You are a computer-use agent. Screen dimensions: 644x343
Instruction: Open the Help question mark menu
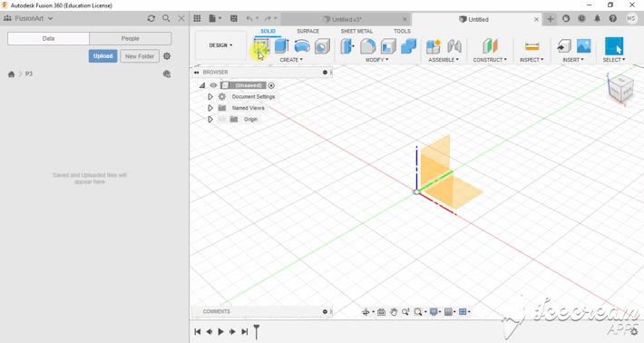pos(613,18)
